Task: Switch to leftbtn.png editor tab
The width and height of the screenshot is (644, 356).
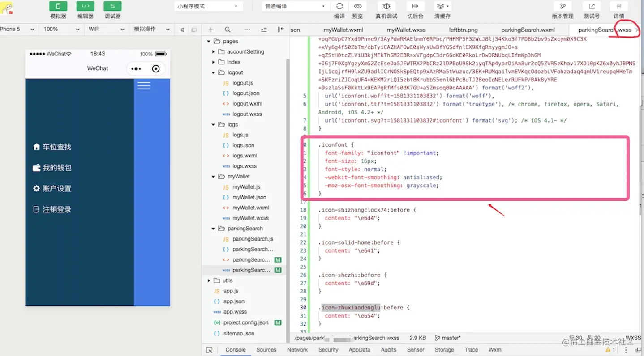Action: 464,30
